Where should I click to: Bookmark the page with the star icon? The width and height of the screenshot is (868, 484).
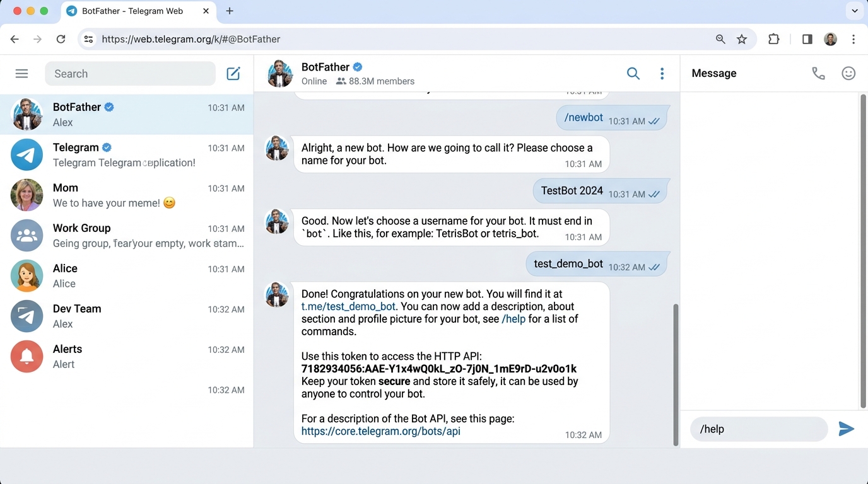point(742,38)
